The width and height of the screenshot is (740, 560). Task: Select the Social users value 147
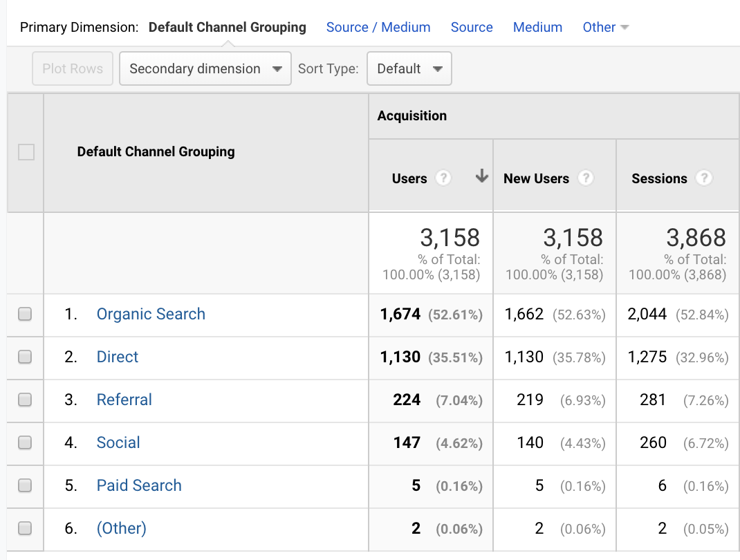[407, 442]
